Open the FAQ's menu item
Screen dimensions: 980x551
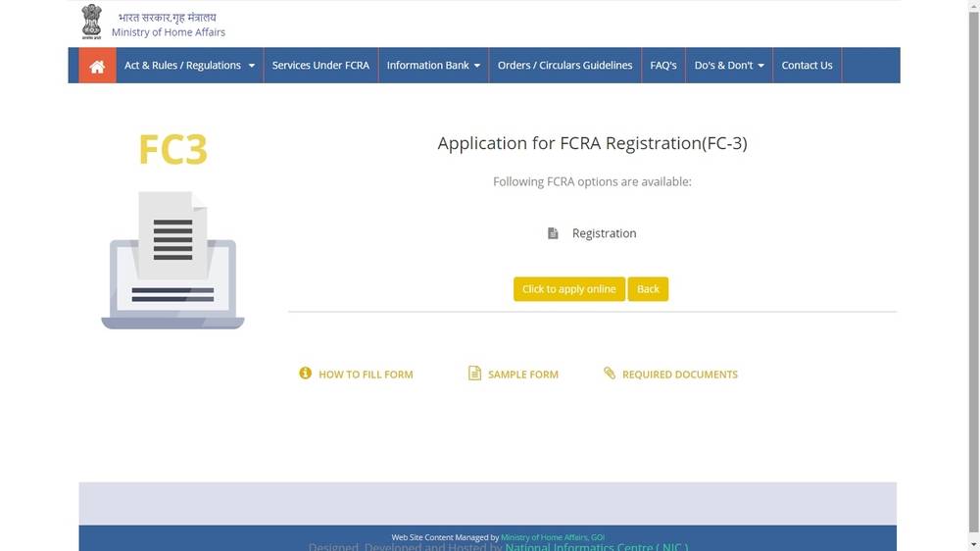(663, 66)
